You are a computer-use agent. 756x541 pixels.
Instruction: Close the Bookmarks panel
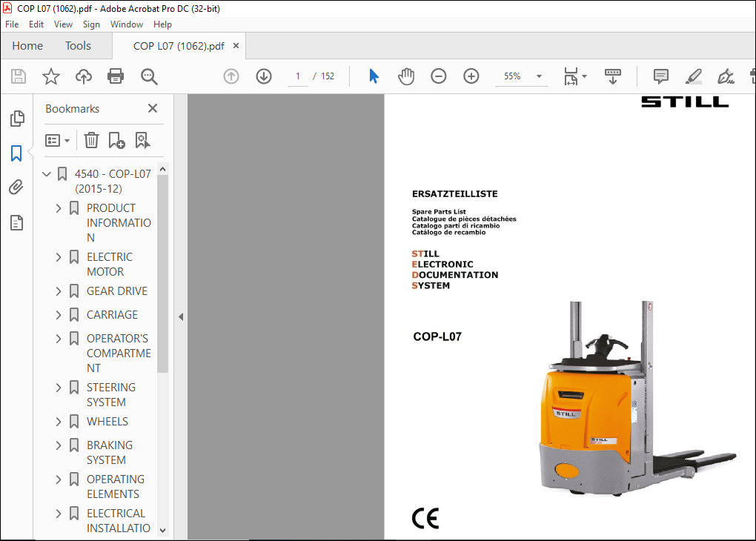coord(153,108)
